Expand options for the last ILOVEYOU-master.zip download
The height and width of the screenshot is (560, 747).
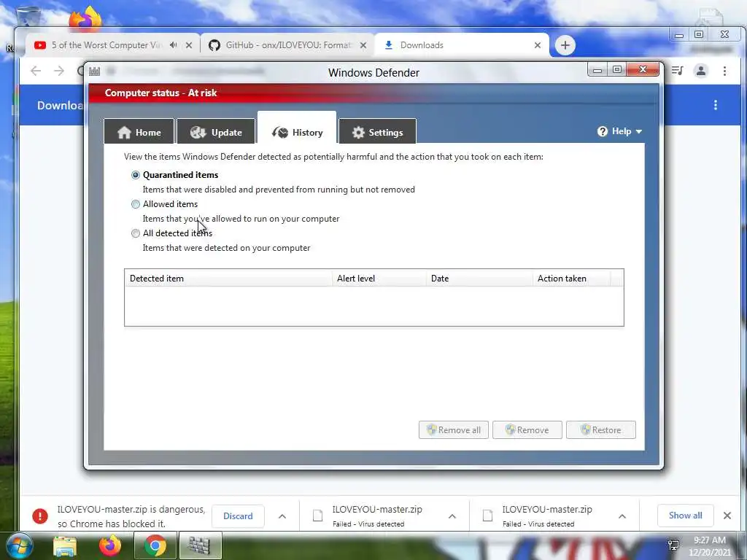pyautogui.click(x=622, y=516)
